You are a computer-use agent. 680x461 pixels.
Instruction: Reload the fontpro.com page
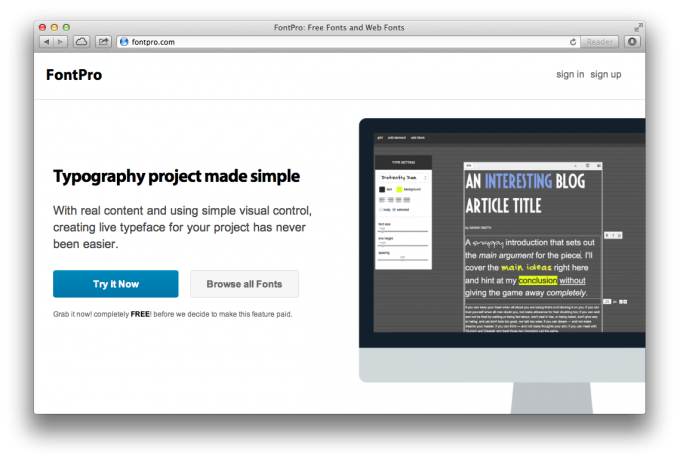[573, 42]
